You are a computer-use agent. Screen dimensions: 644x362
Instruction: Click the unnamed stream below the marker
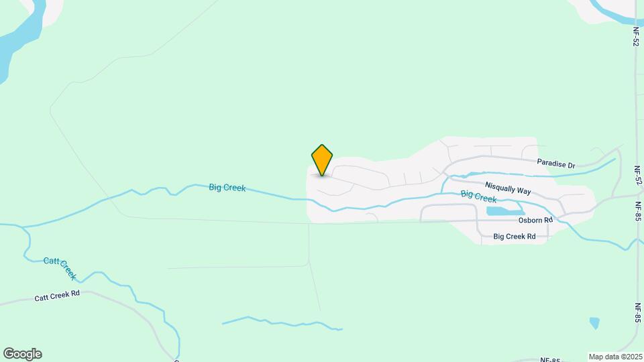pyautogui.click(x=282, y=322)
